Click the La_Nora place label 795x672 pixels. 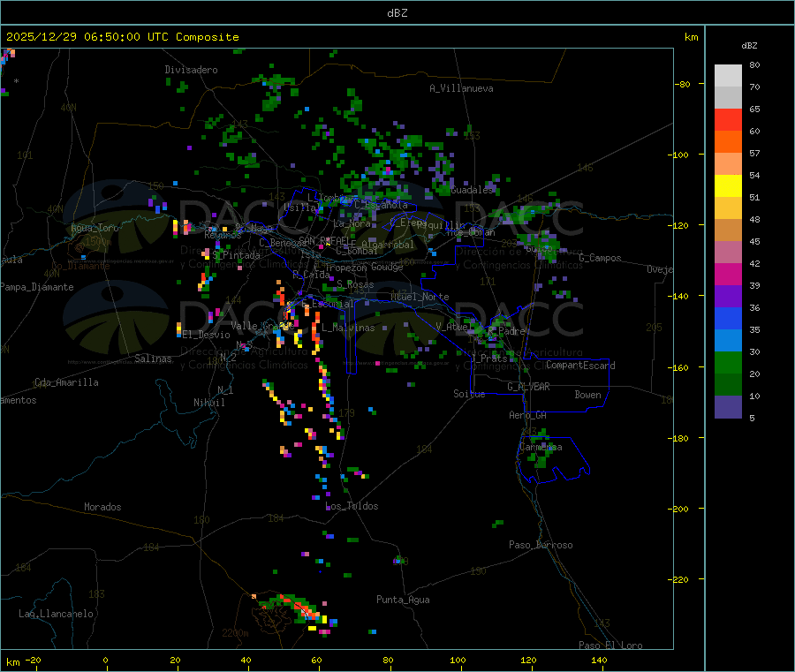[352, 223]
